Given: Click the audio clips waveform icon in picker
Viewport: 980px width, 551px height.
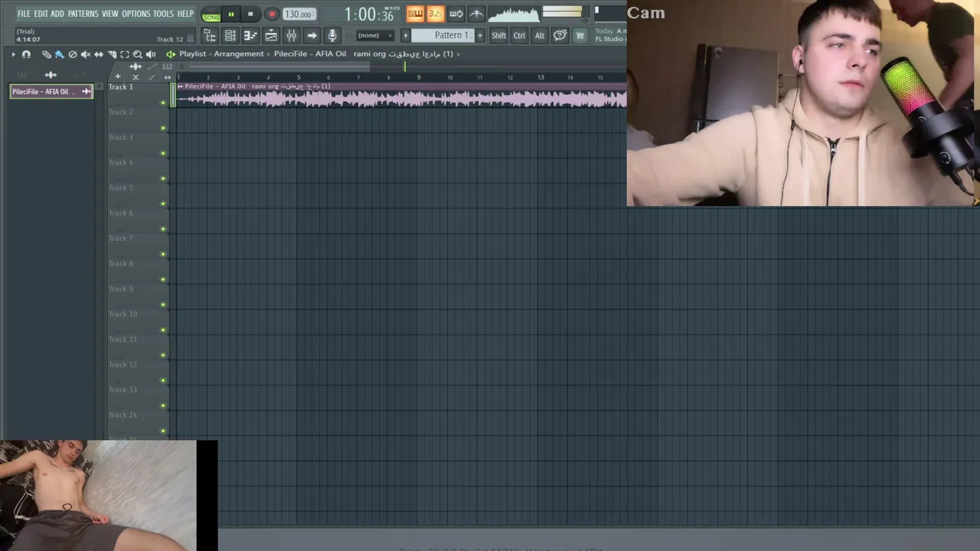Looking at the screenshot, I should click(51, 75).
